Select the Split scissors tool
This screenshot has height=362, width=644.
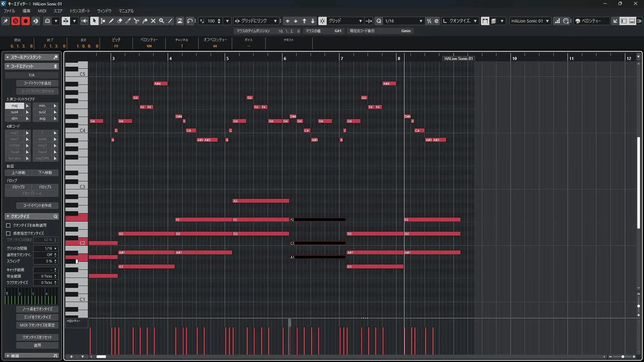(x=136, y=21)
